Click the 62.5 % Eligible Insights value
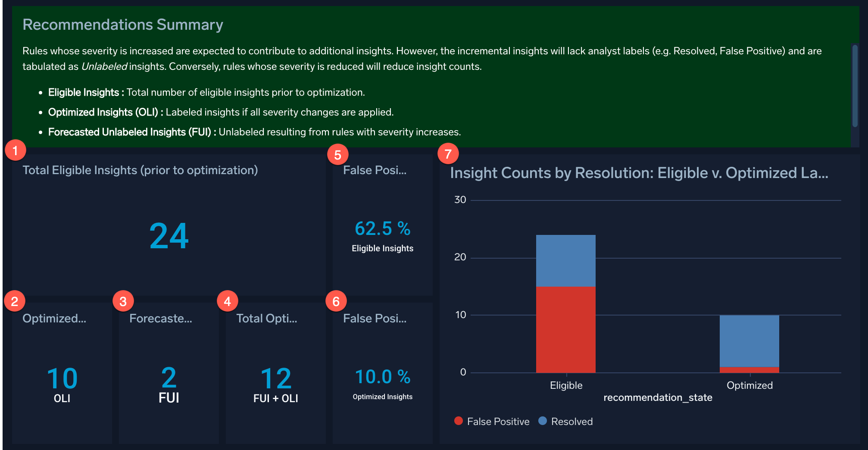The width and height of the screenshot is (868, 450). point(382,229)
